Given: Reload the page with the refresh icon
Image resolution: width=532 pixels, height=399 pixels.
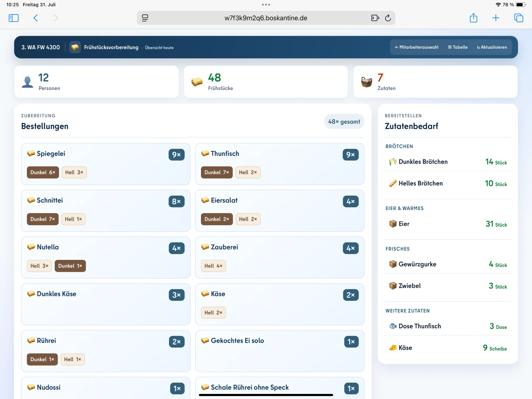Looking at the screenshot, I should click(388, 18).
